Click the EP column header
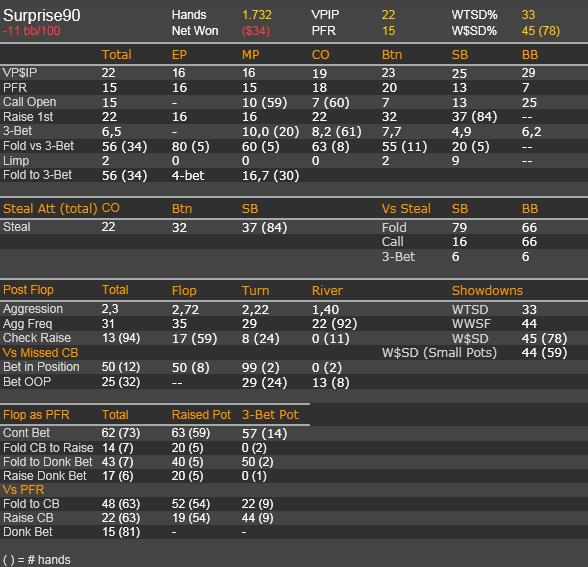 pos(179,55)
